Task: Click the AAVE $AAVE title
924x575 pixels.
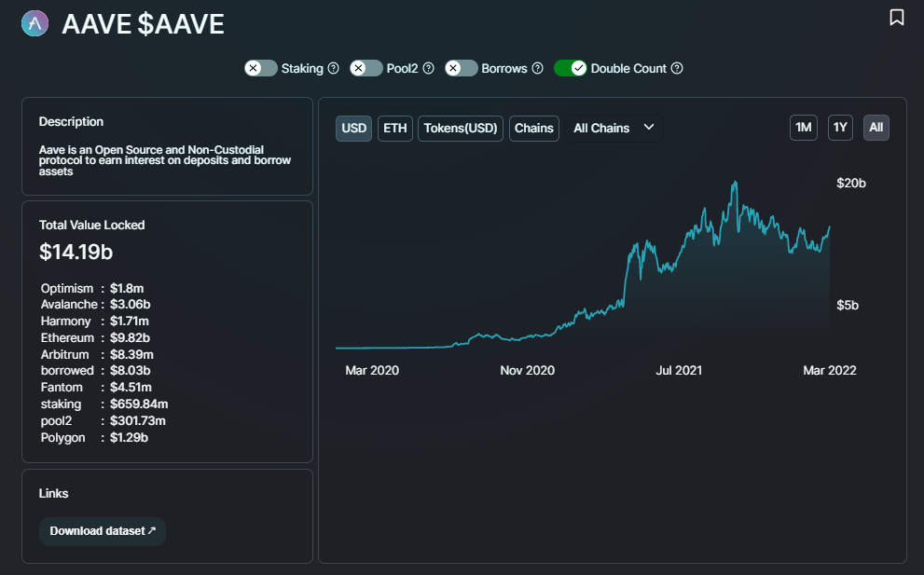Action: tap(144, 24)
